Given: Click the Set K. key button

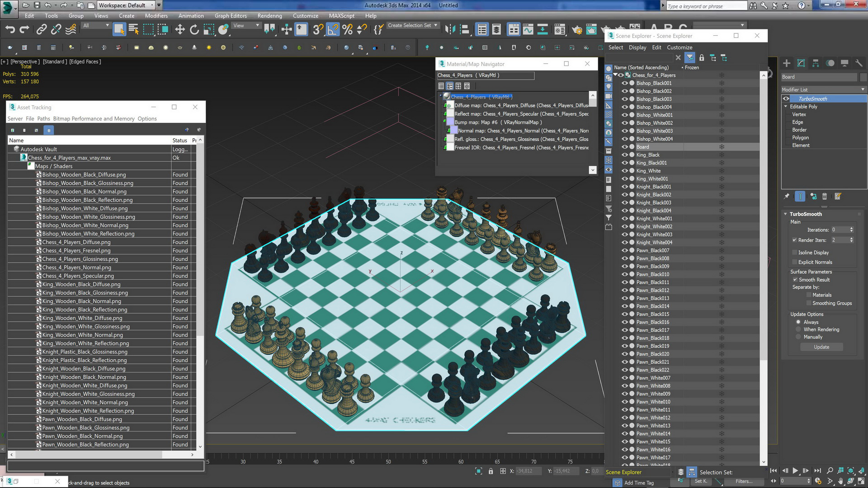Looking at the screenshot, I should [x=701, y=481].
